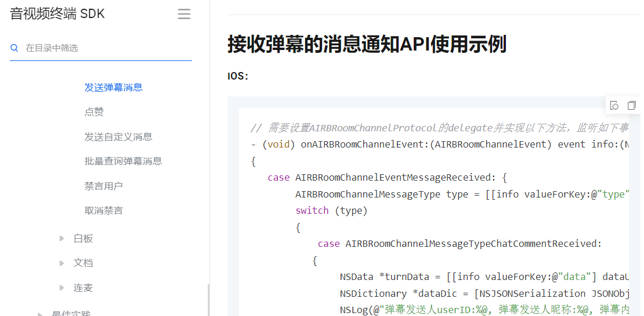Click the IOS: label above the code
The height and width of the screenshot is (316, 644).
coord(238,76)
